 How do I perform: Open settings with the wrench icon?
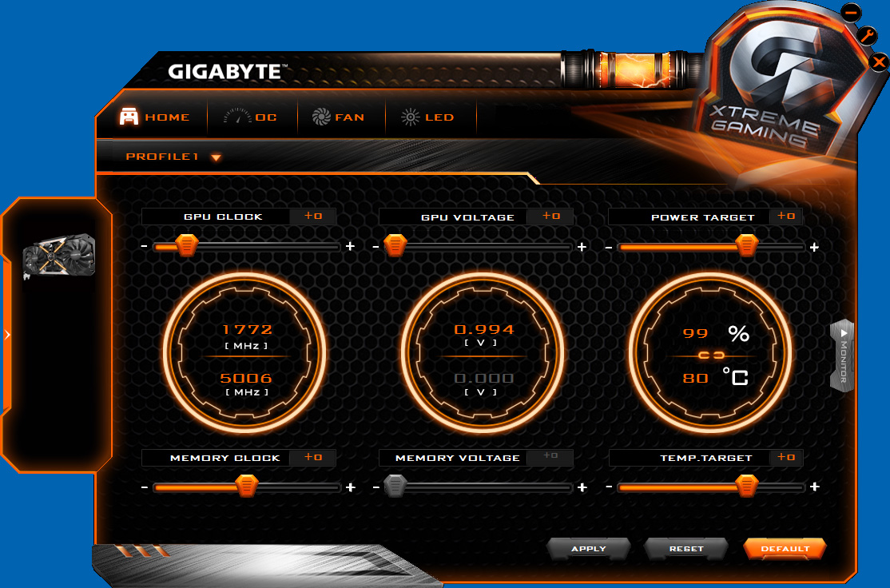pos(867,37)
